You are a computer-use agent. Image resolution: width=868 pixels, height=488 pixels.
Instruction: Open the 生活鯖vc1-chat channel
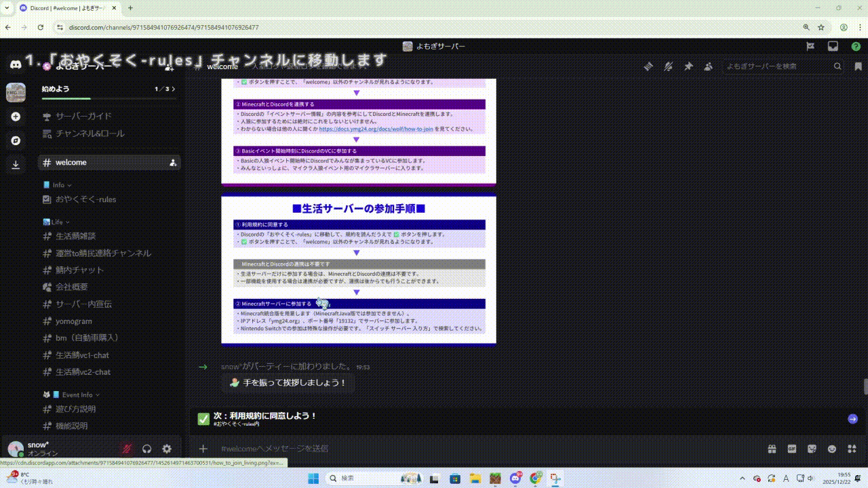point(110,355)
